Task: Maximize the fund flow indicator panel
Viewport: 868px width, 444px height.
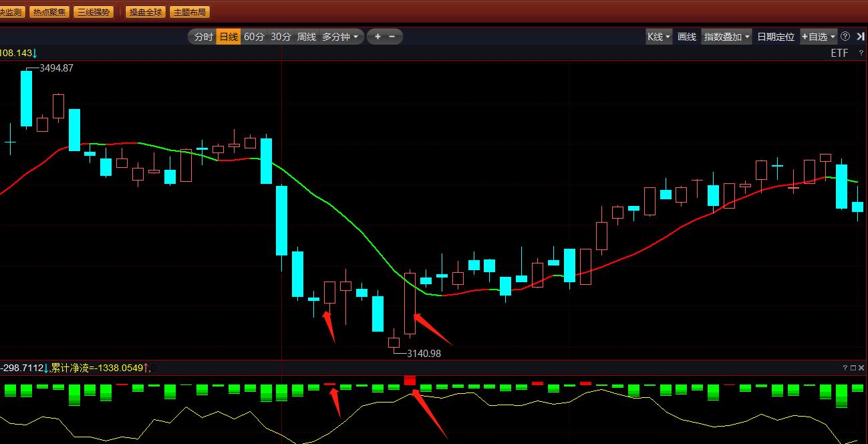Action: click(853, 368)
